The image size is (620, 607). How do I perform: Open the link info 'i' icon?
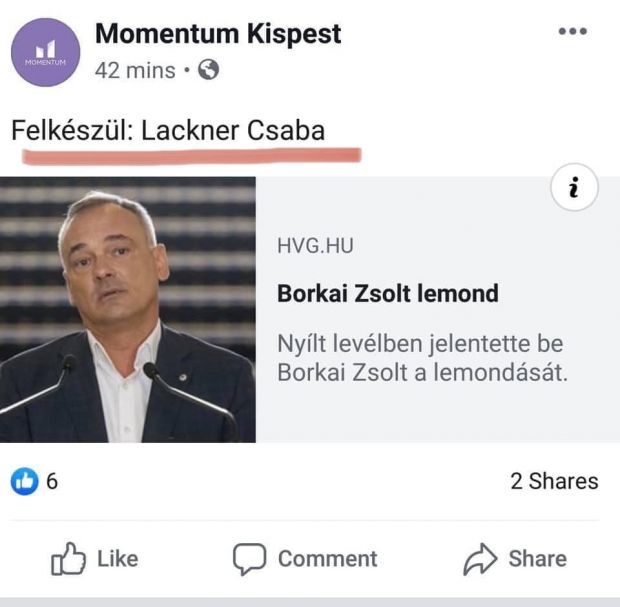(574, 187)
